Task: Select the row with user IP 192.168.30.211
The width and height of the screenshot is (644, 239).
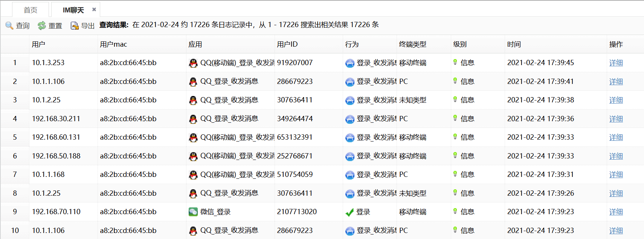Action: point(56,119)
